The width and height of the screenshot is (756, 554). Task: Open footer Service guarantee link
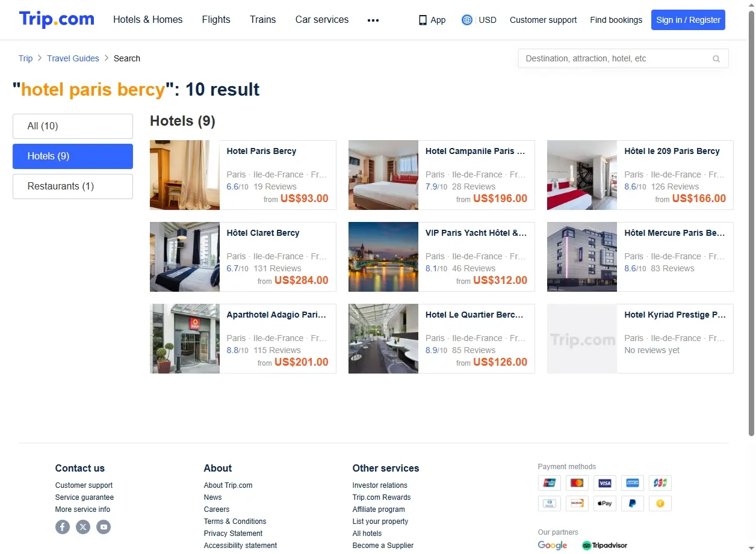84,497
